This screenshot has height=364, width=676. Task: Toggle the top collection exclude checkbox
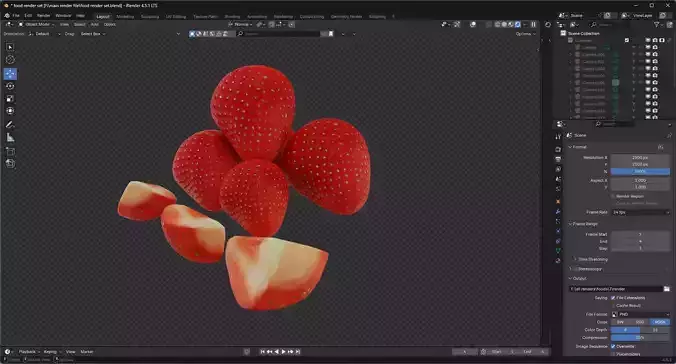627,40
